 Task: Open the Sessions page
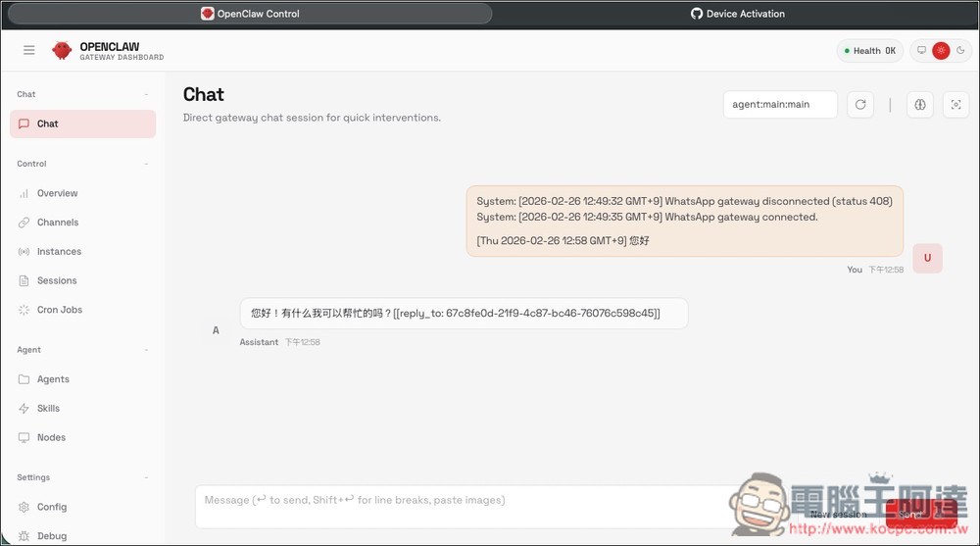(x=83, y=280)
